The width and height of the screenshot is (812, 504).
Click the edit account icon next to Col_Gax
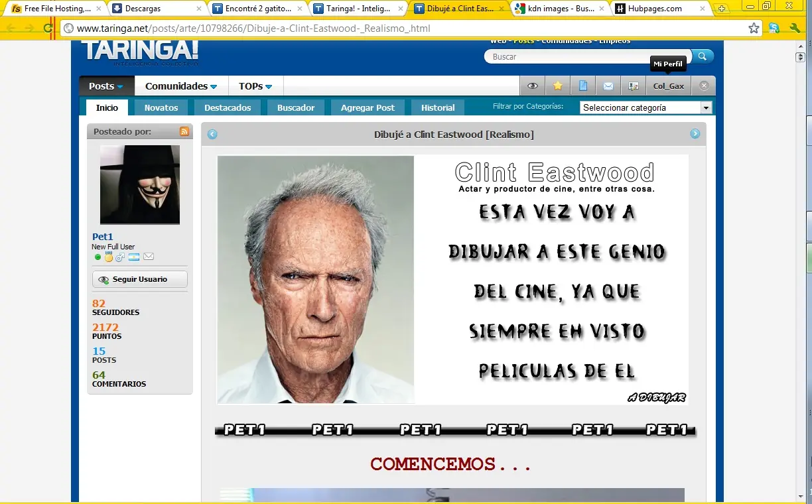click(x=634, y=86)
